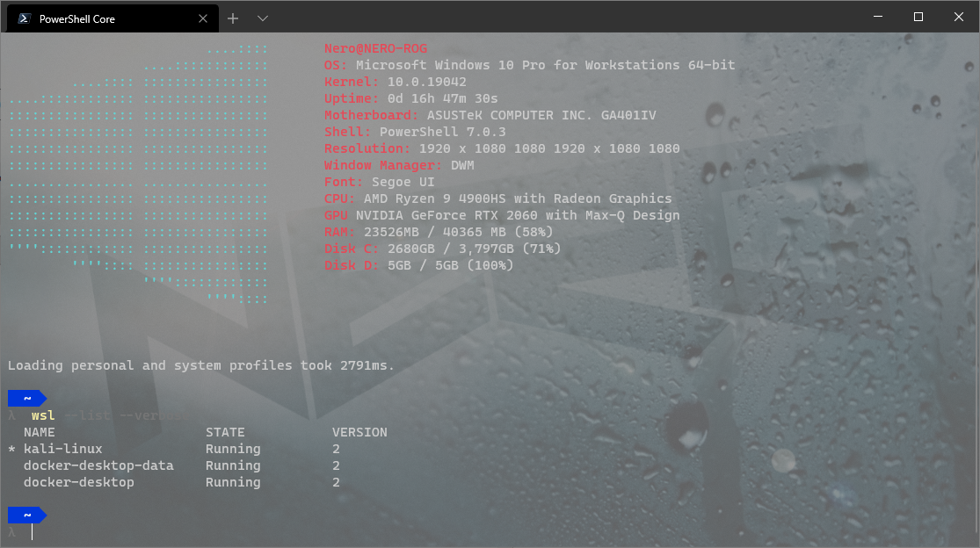Close the PowerShell Core tab
The width and height of the screenshot is (980, 548).
202,18
